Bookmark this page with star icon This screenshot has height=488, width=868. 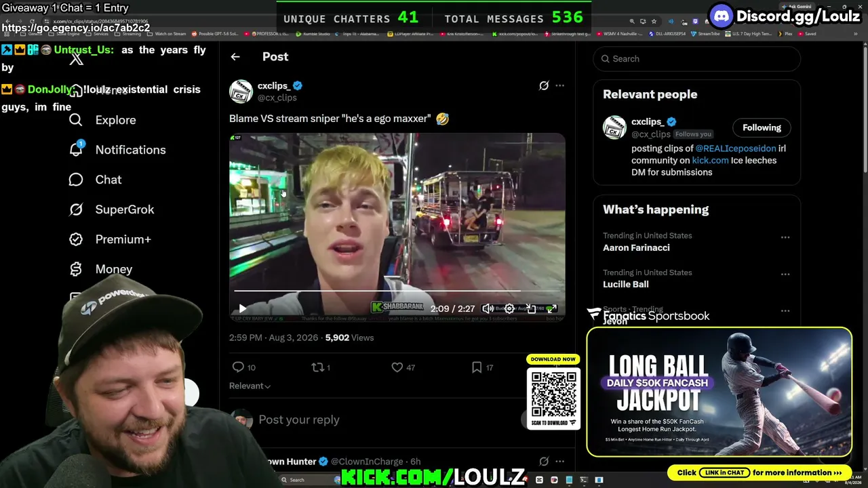[x=654, y=22]
